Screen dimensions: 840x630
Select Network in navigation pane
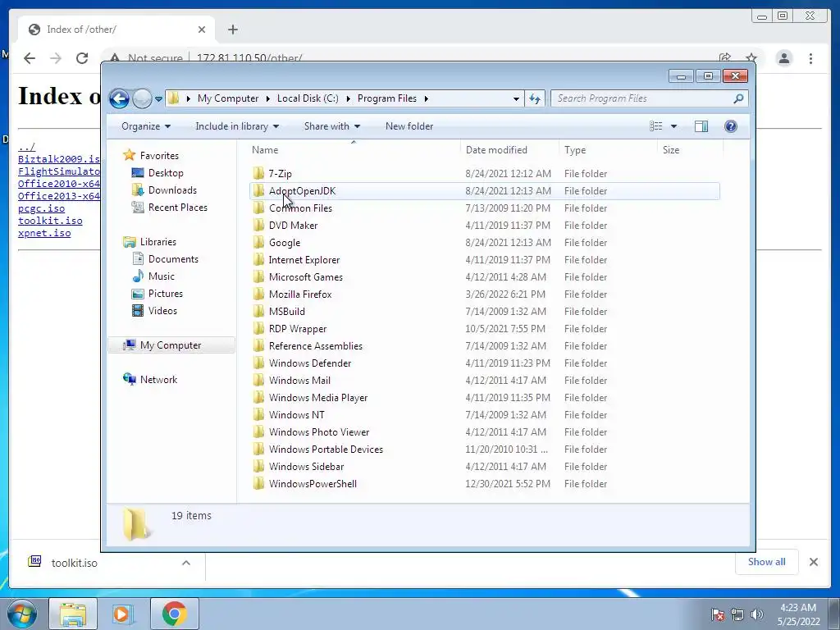158,380
